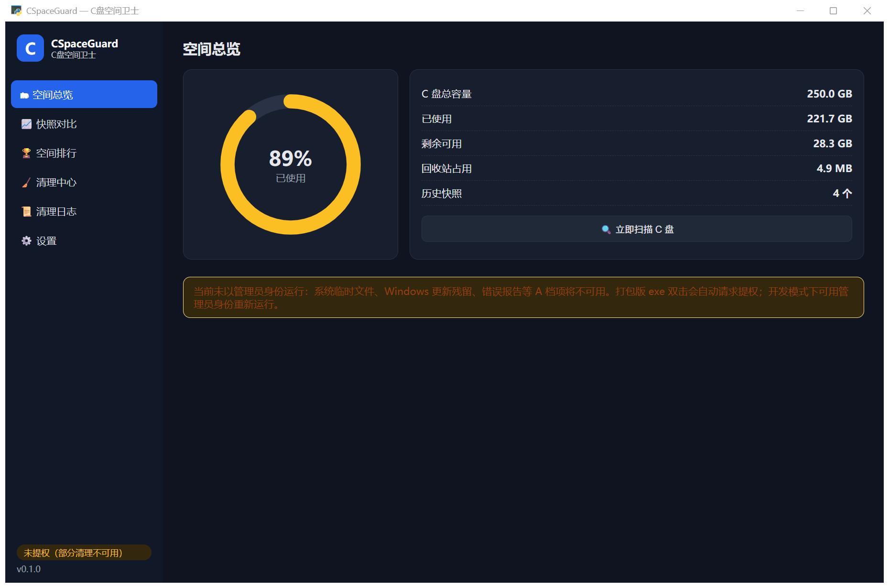Click the 89% text inside the ring
The height and width of the screenshot is (588, 889).
[291, 158]
